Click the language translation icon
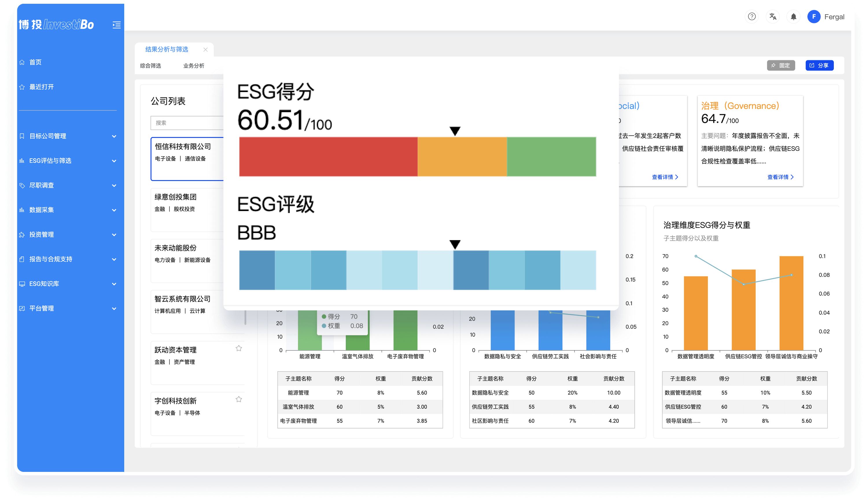The image size is (868, 502). [x=773, y=17]
